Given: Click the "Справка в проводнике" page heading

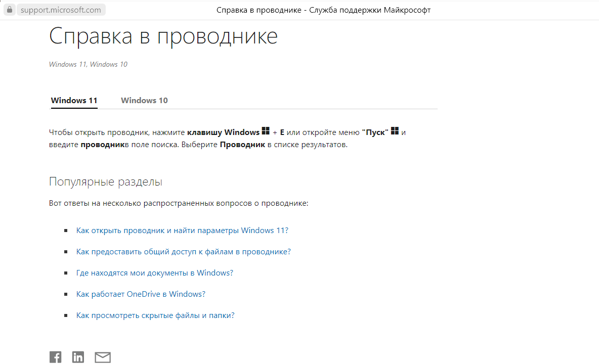Looking at the screenshot, I should tap(163, 36).
